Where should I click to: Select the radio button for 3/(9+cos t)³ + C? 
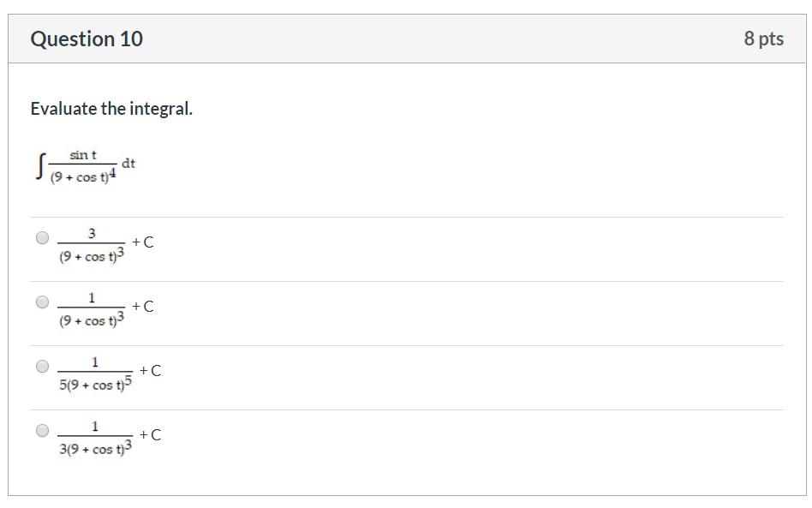[41, 238]
